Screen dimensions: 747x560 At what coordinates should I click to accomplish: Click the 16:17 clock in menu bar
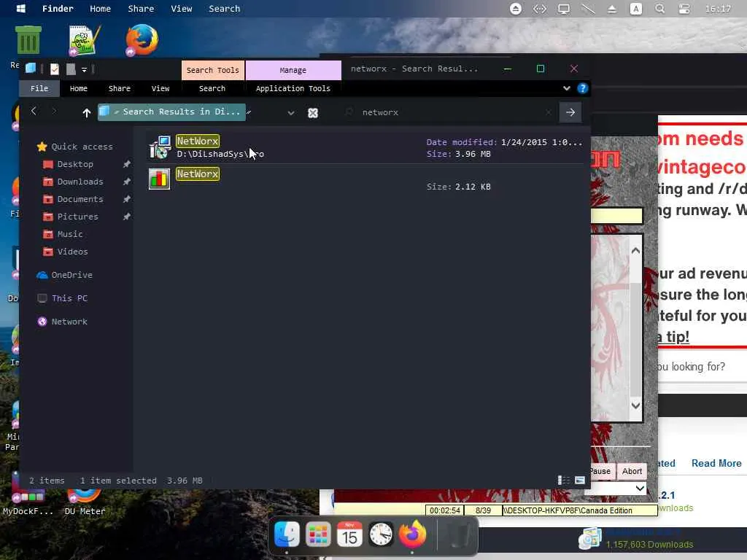tap(718, 9)
